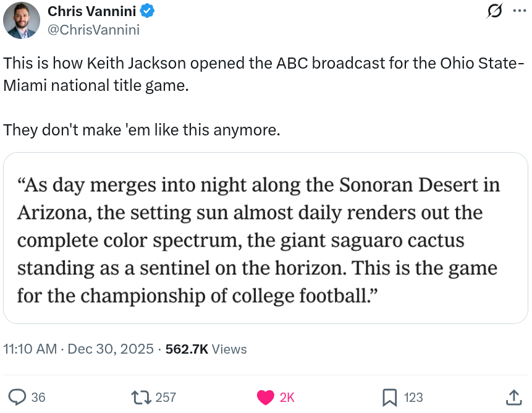
Task: Click the 123 bookmarks count
Action: (x=413, y=397)
